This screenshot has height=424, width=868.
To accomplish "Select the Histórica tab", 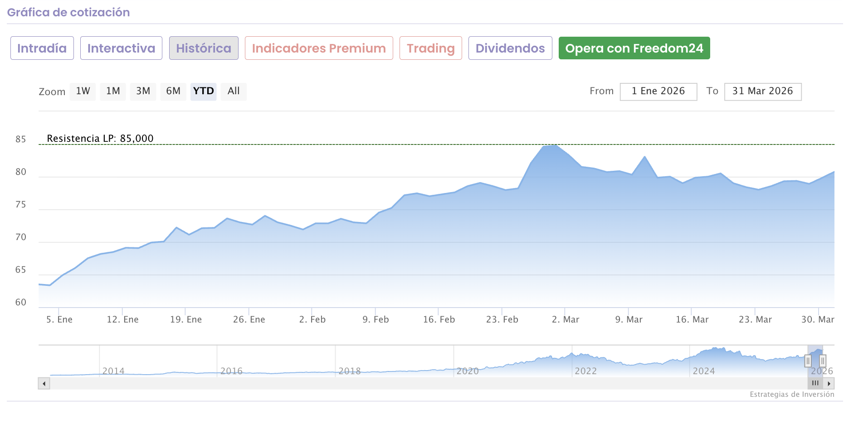I will 204,48.
